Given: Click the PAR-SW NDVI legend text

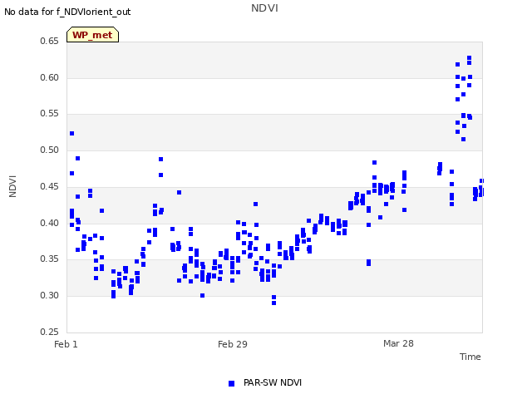Looking at the screenshot, I should [x=273, y=382].
